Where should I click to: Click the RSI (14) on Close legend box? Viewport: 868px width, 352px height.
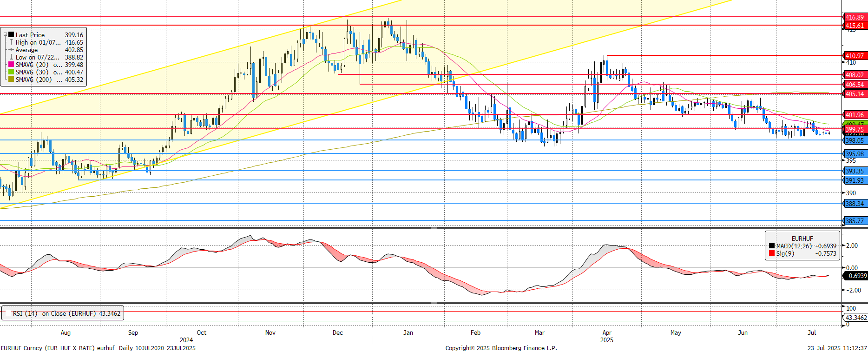[x=63, y=313]
